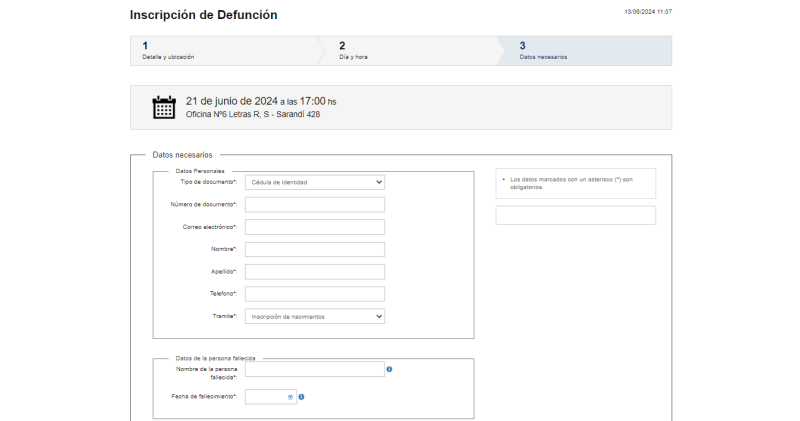This screenshot has height=421, width=800.
Task: Expand the Tramite dropdown list
Action: pyautogui.click(x=314, y=316)
